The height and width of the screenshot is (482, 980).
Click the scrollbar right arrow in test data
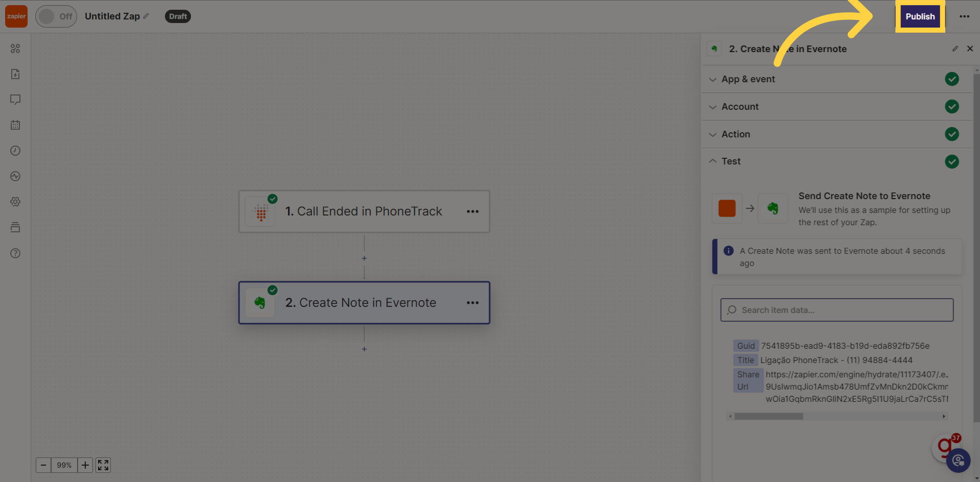(944, 417)
